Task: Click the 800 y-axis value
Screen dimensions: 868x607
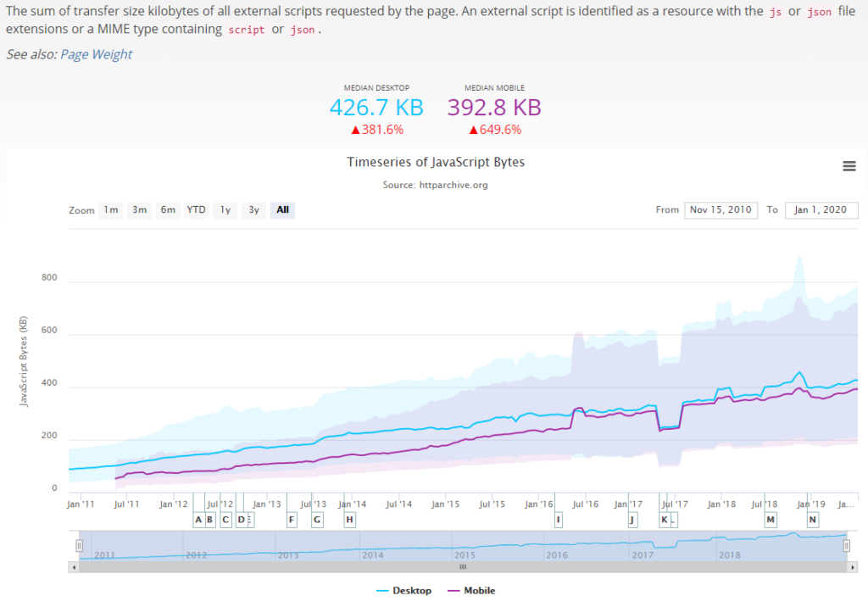Action: tap(49, 277)
